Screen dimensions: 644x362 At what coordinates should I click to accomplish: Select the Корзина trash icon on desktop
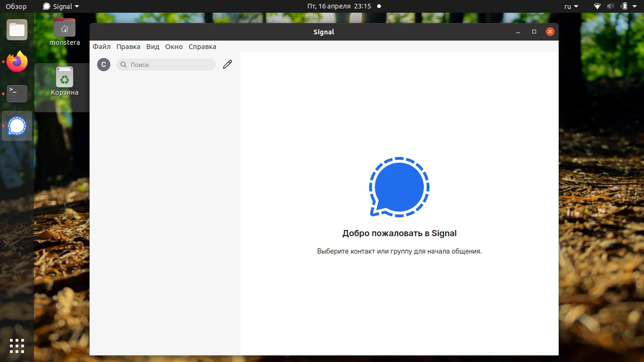tap(65, 82)
